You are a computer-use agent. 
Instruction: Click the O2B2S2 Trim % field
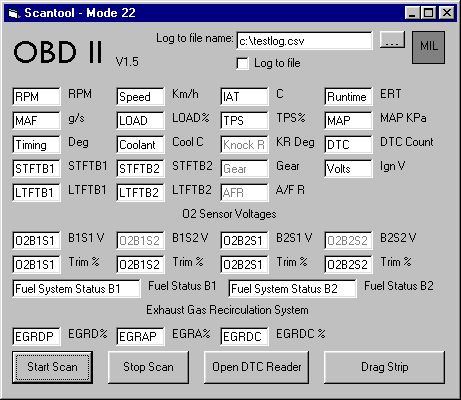click(348, 265)
